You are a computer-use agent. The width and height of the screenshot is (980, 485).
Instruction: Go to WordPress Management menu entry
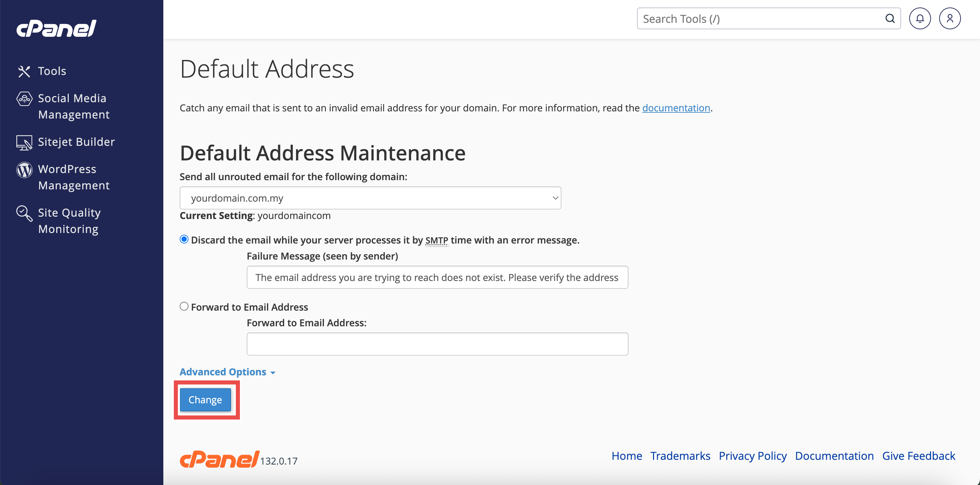[73, 177]
